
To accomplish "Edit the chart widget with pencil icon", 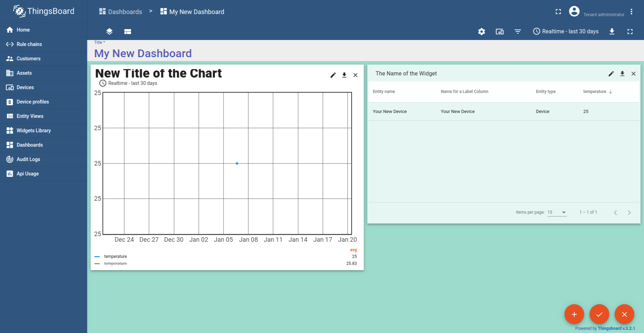I will [333, 75].
